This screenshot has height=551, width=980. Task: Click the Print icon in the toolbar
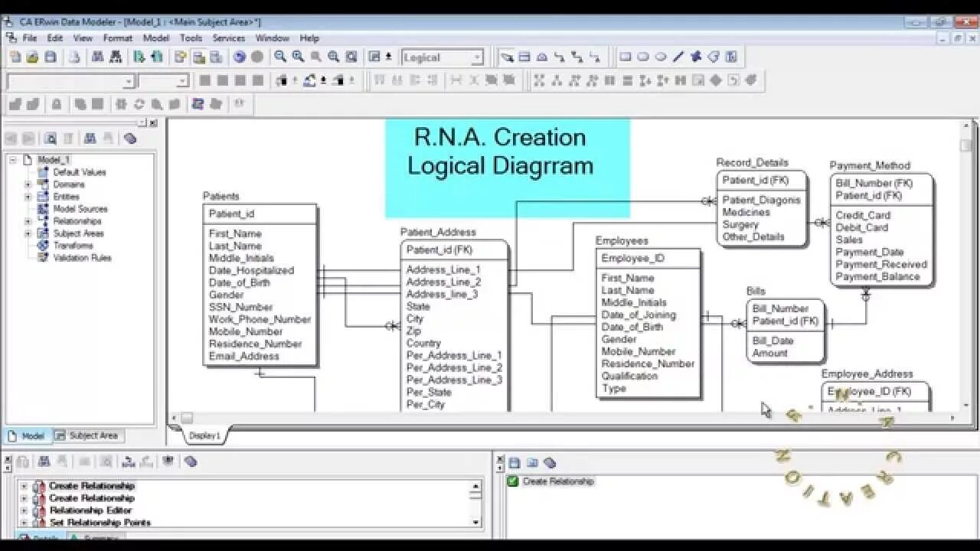[x=74, y=57]
